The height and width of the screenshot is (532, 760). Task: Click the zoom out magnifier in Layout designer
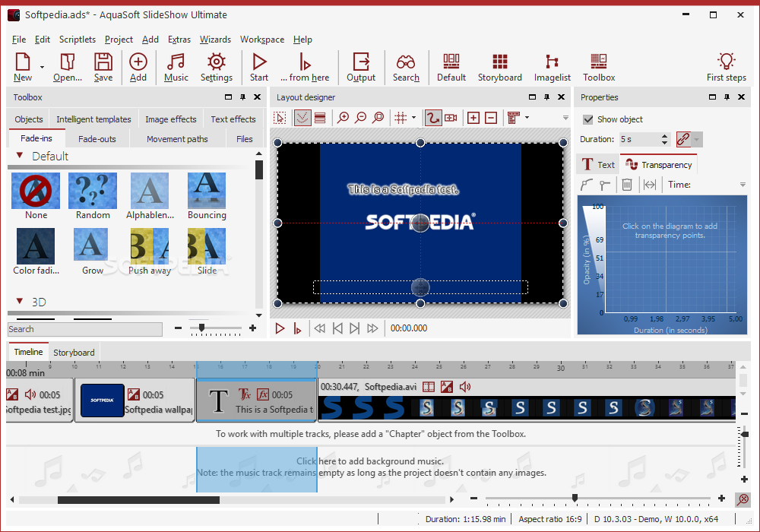tap(360, 118)
